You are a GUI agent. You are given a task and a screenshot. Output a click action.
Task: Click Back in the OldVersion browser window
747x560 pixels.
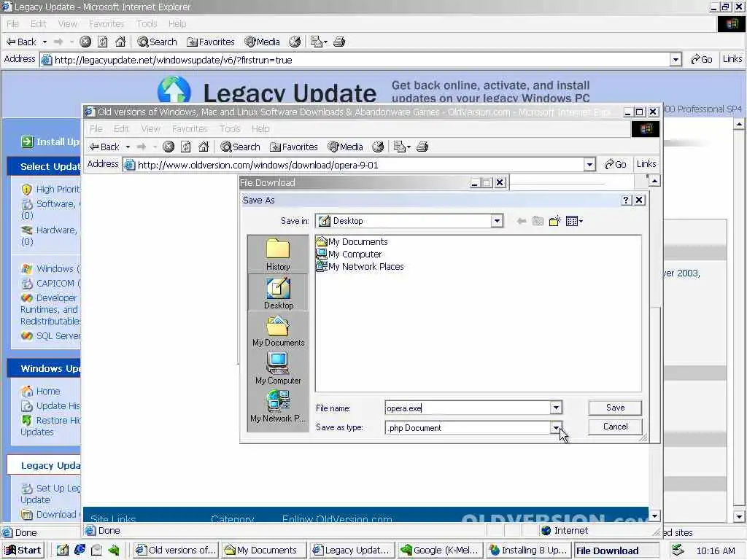point(105,147)
